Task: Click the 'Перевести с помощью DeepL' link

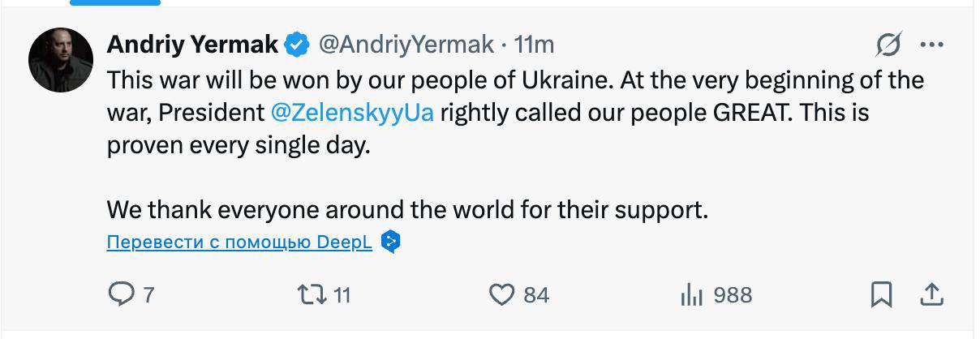Action: [239, 242]
